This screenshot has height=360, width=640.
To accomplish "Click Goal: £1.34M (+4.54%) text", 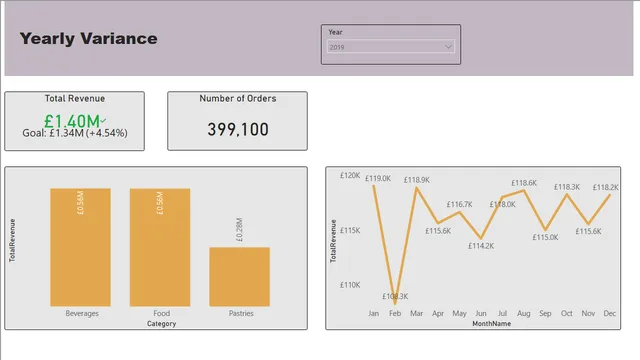I will point(75,133).
